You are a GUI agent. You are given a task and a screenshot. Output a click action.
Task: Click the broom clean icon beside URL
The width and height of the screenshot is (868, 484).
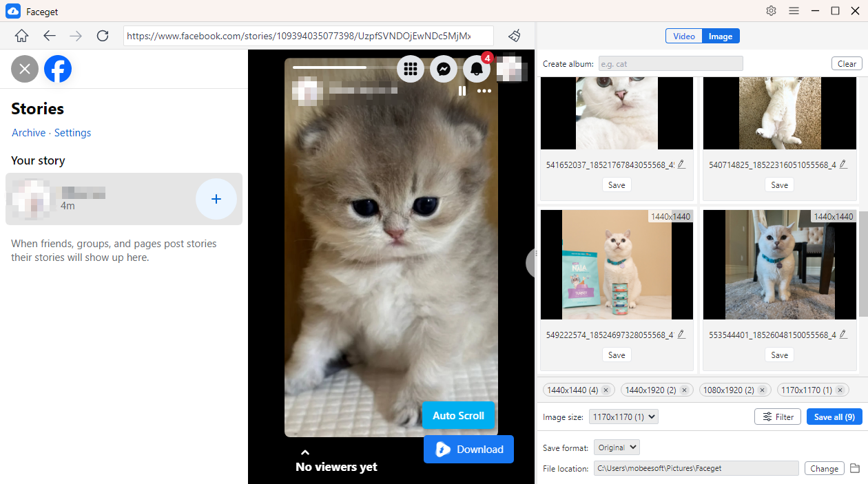[x=514, y=36]
